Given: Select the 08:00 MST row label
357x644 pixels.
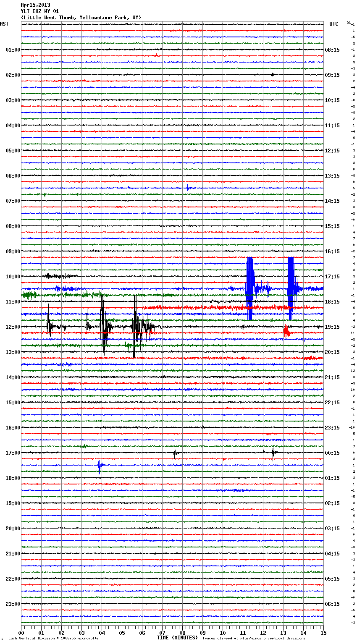Looking at the screenshot, I should pyautogui.click(x=13, y=226).
